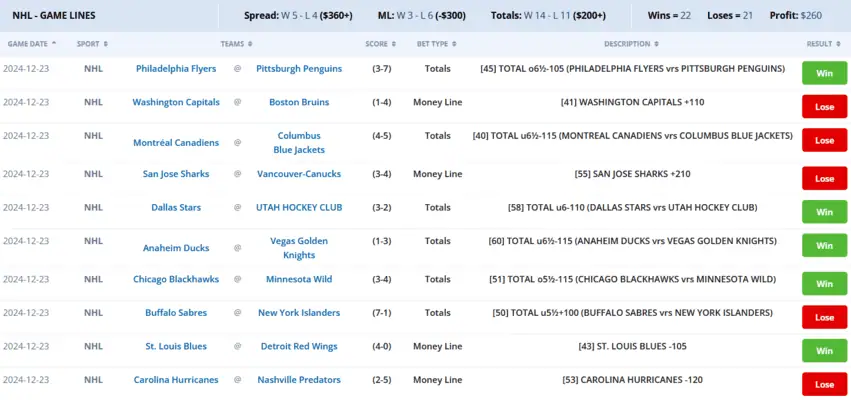The height and width of the screenshot is (400, 851).
Task: Click Lose button for Washington Capitals row
Action: [x=824, y=107]
